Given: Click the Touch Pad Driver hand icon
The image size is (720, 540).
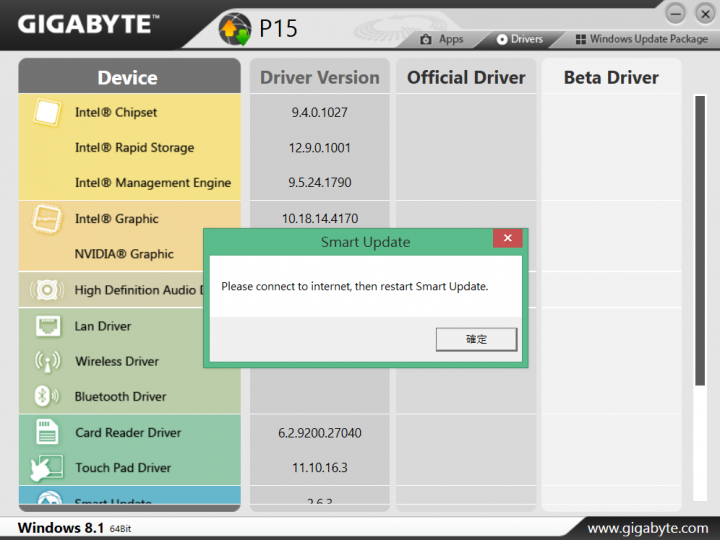Looking at the screenshot, I should coord(46,468).
